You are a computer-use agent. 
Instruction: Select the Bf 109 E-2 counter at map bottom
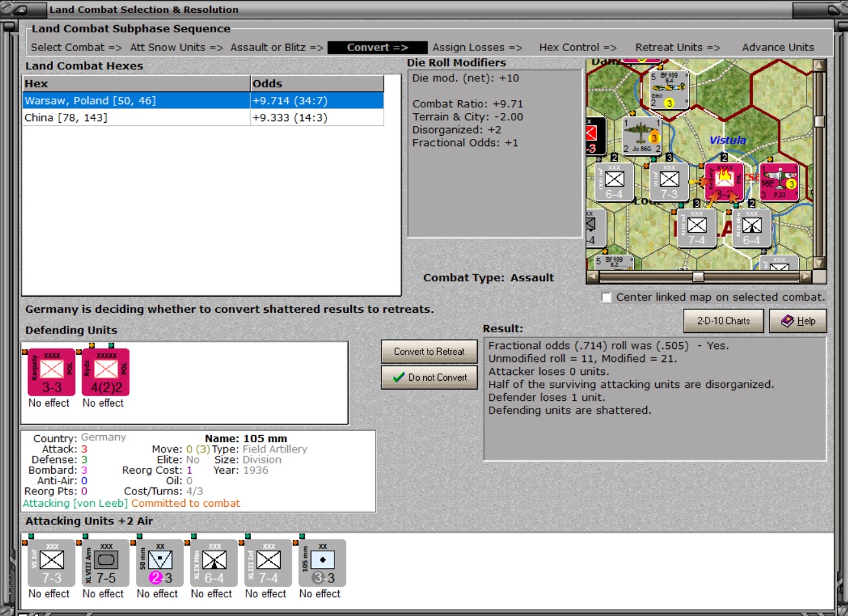613,262
